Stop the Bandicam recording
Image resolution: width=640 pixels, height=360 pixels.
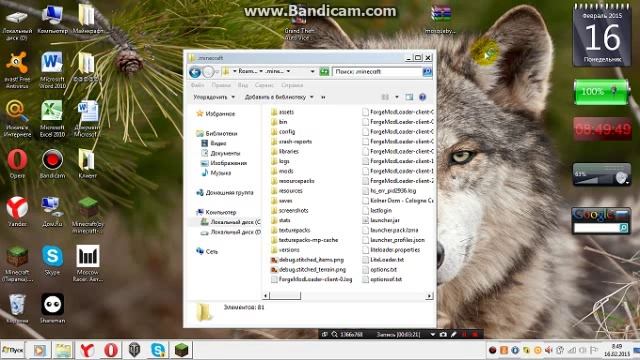tap(475, 334)
